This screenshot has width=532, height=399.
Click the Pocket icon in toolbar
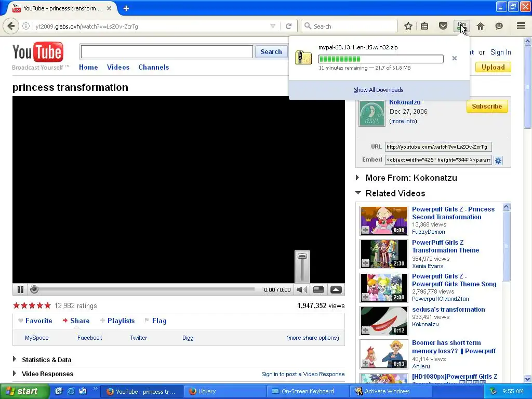pos(443,26)
